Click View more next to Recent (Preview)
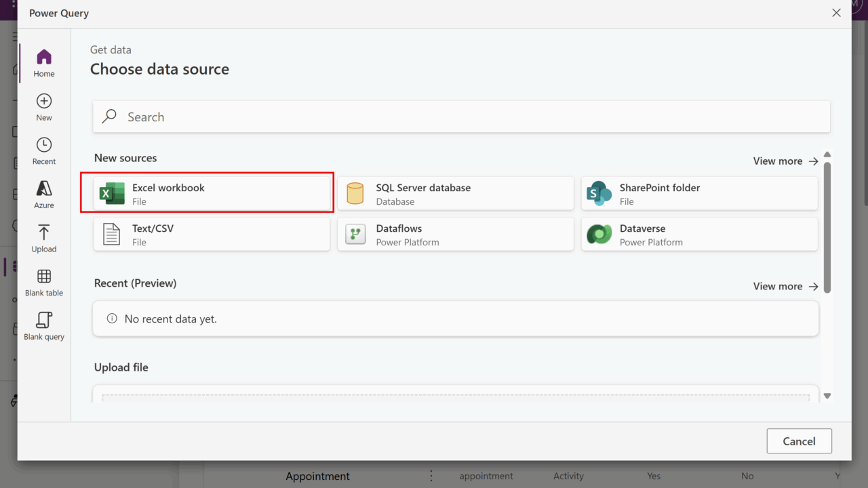 click(x=785, y=286)
